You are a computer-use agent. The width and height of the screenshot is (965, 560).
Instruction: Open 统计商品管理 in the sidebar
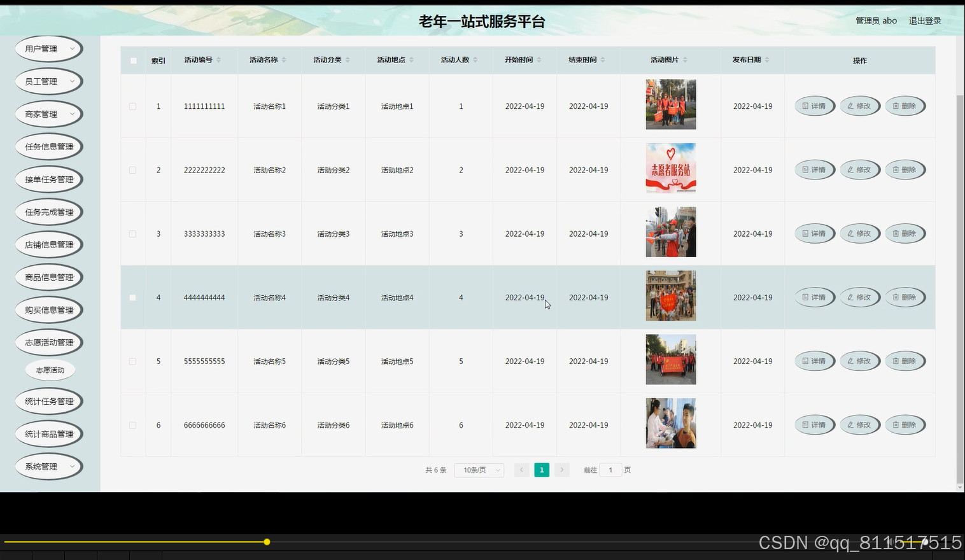coord(49,434)
